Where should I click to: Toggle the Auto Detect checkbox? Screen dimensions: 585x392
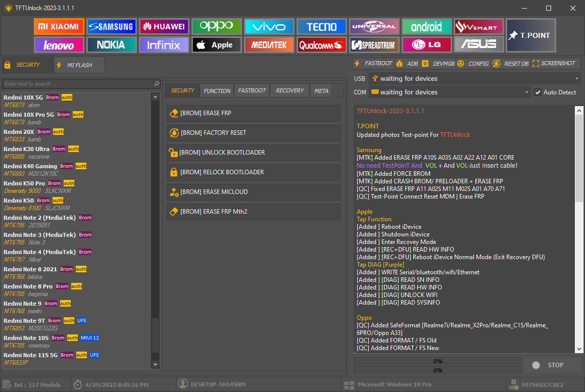click(538, 92)
